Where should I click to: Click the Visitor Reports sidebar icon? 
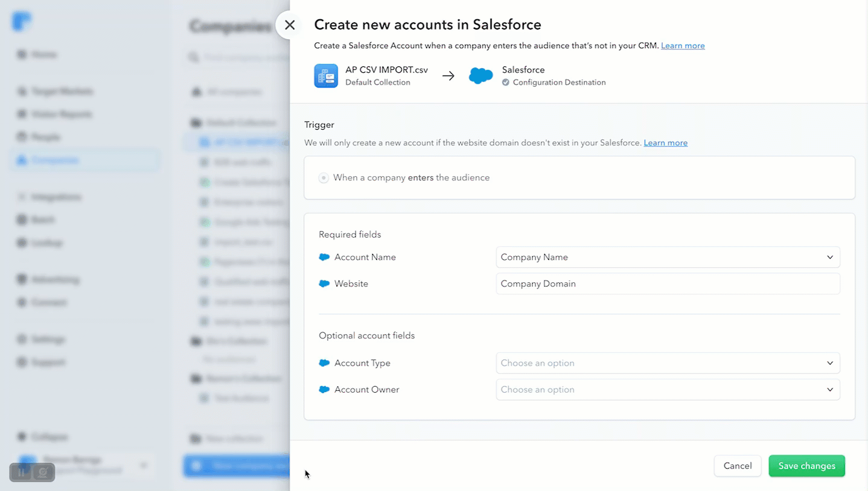point(22,114)
